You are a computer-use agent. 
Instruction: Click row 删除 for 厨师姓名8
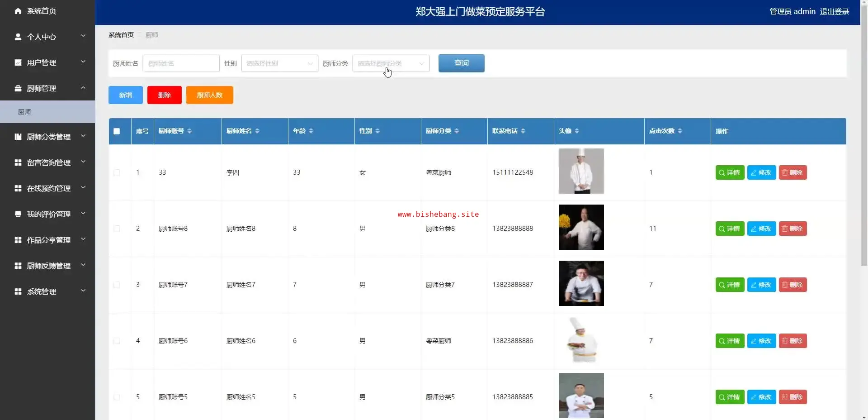click(x=793, y=229)
